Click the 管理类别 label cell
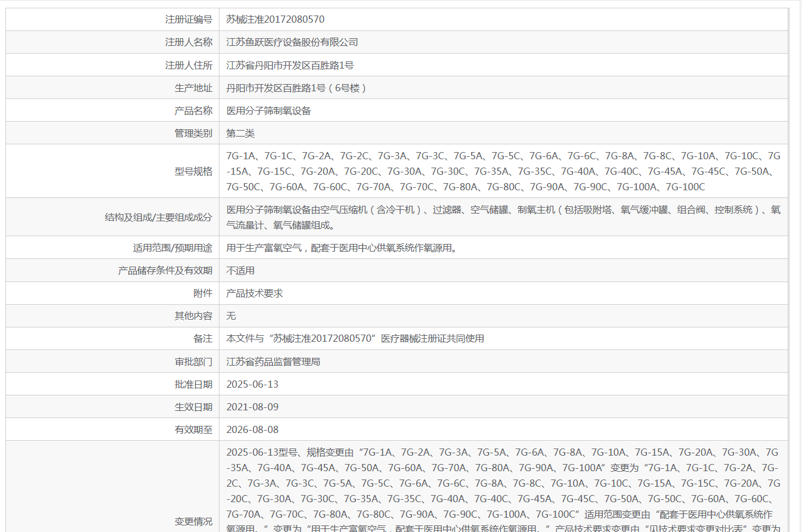Screen dimensions: 802x532 [193, 133]
